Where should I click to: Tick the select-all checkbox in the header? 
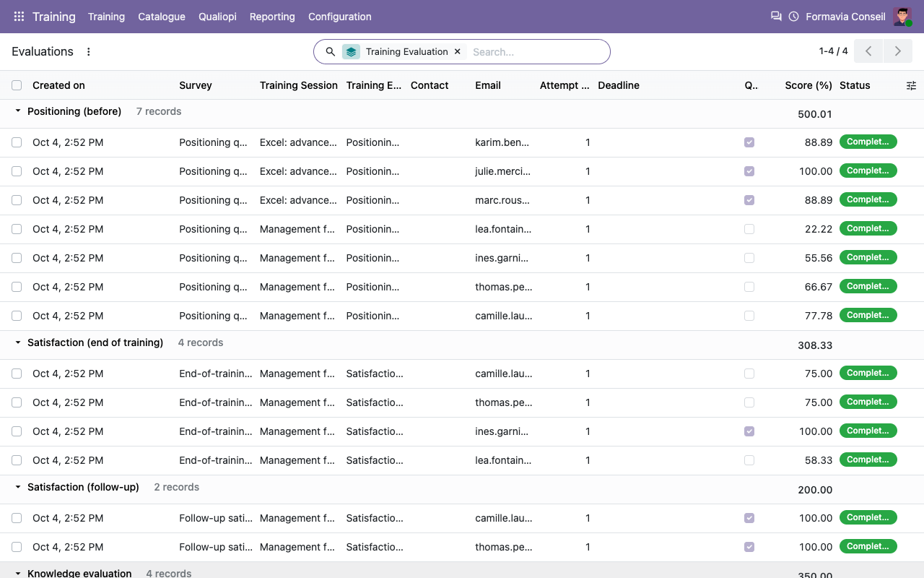point(17,85)
